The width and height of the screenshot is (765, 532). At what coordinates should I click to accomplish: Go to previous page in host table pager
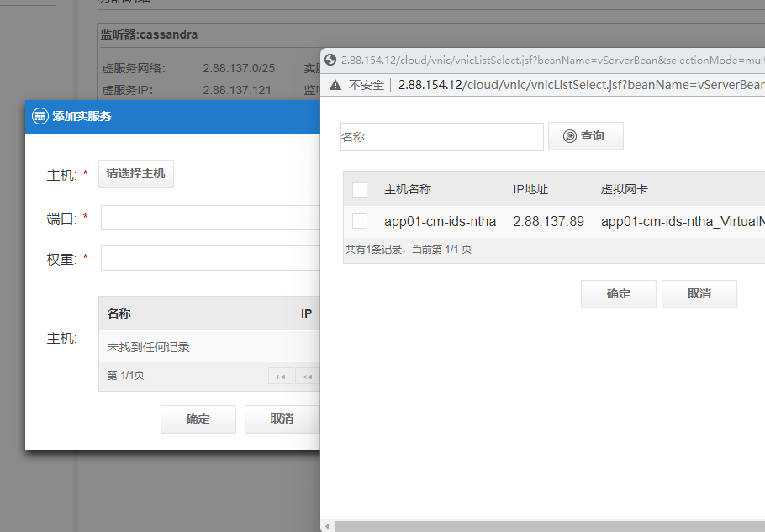308,376
